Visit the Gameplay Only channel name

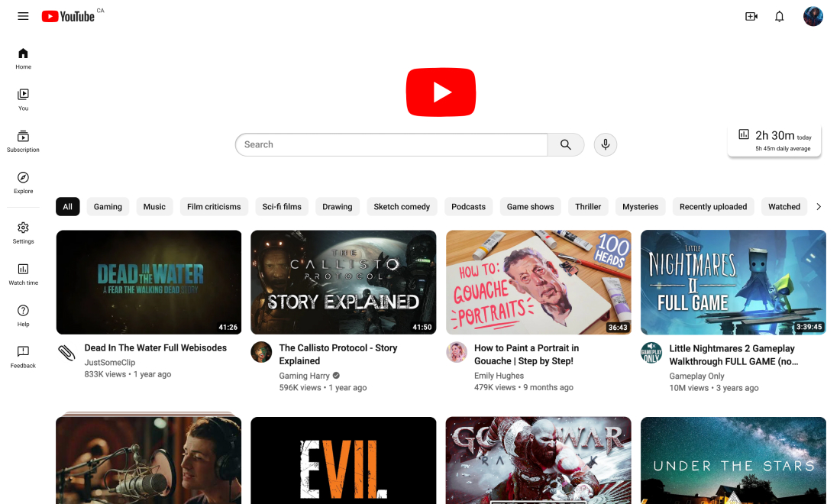click(x=696, y=376)
